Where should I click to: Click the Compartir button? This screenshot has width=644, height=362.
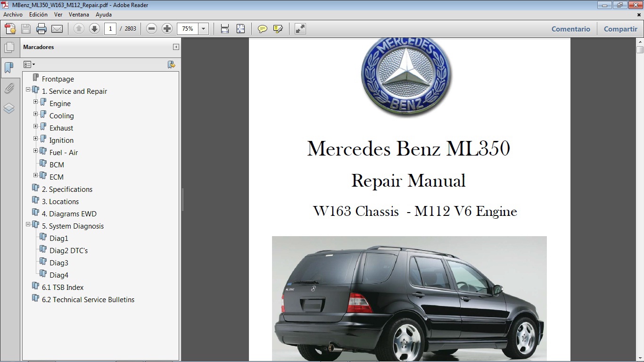620,29
